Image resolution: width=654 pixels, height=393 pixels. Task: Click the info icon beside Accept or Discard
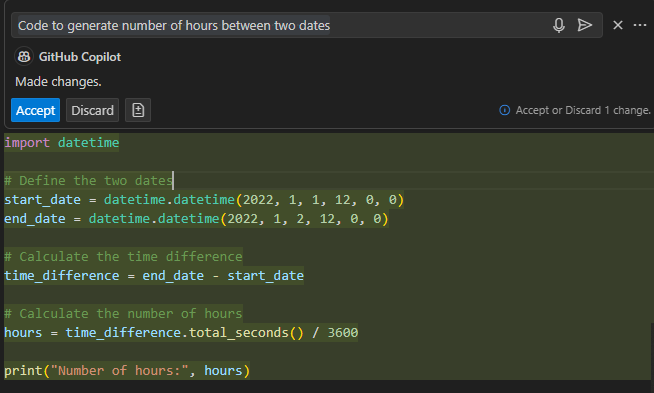pyautogui.click(x=505, y=110)
